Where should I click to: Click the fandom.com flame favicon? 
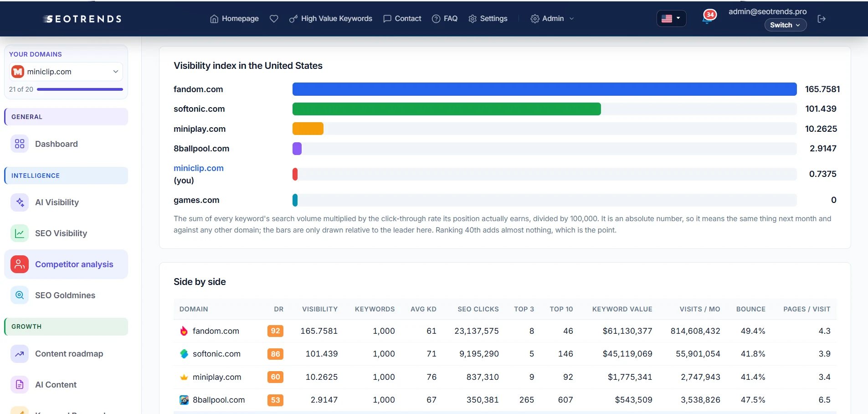(184, 331)
